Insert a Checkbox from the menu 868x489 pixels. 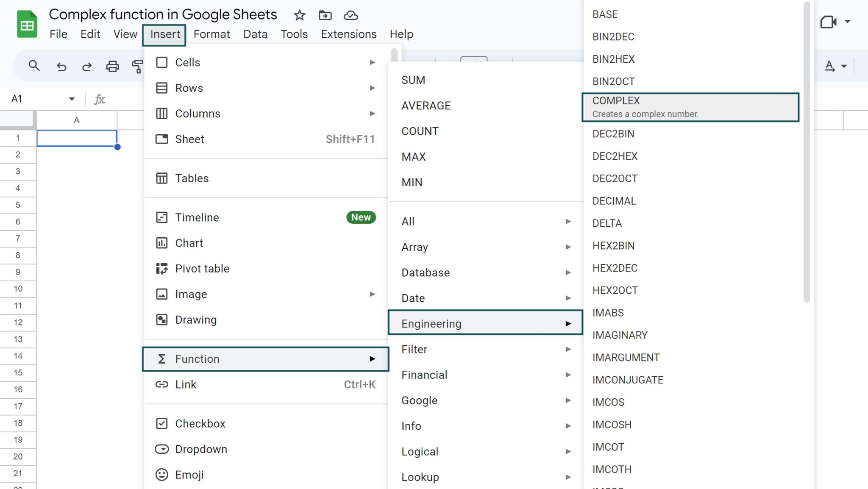(x=266, y=423)
